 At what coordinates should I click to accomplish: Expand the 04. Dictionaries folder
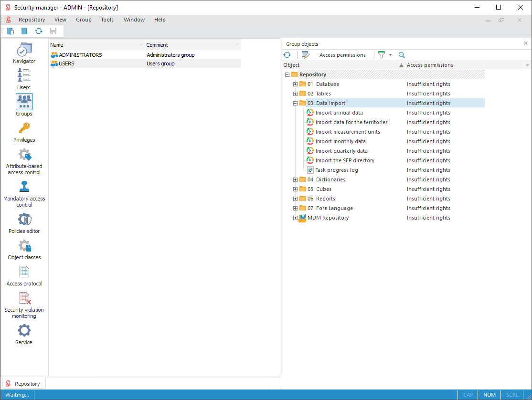(296, 179)
